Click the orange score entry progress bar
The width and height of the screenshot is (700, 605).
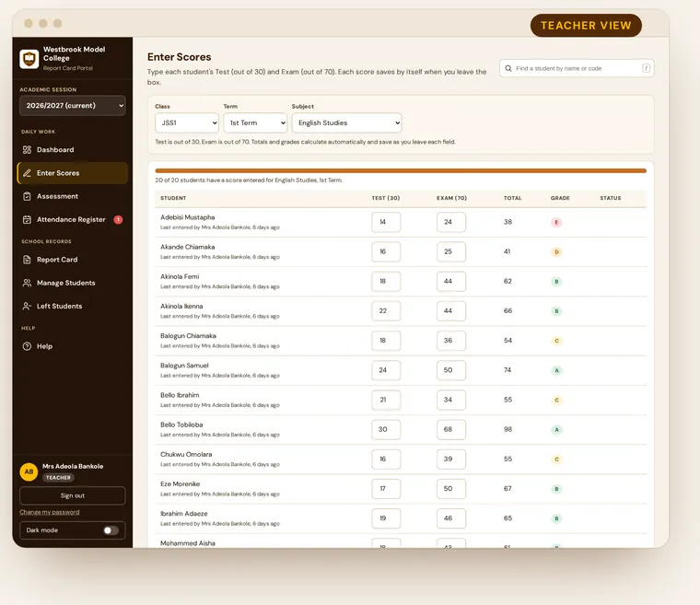pyautogui.click(x=401, y=170)
